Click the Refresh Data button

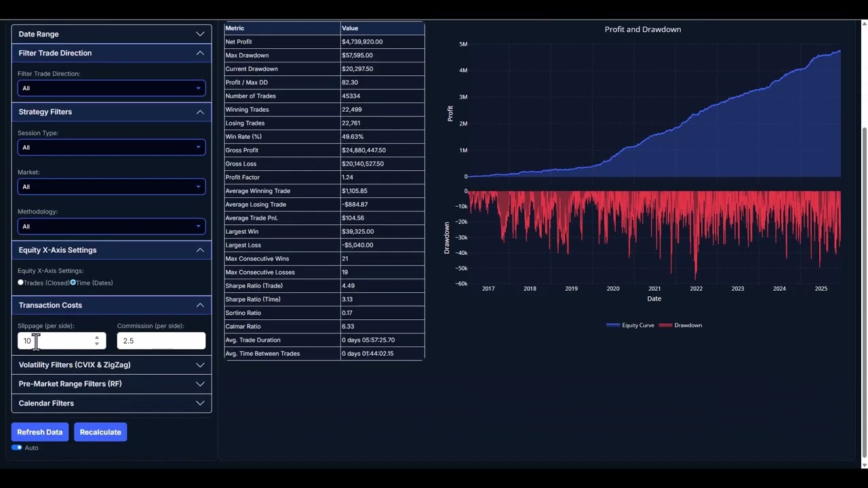point(39,432)
